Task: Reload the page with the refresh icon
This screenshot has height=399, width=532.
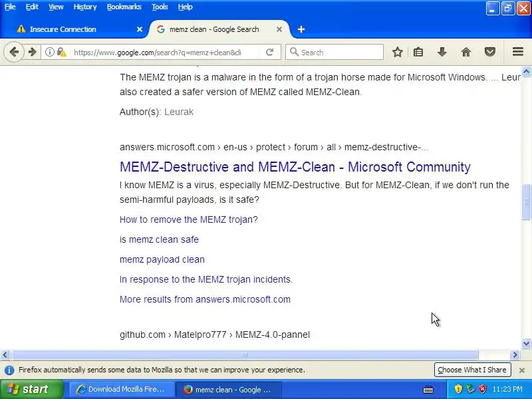Action: pos(270,52)
